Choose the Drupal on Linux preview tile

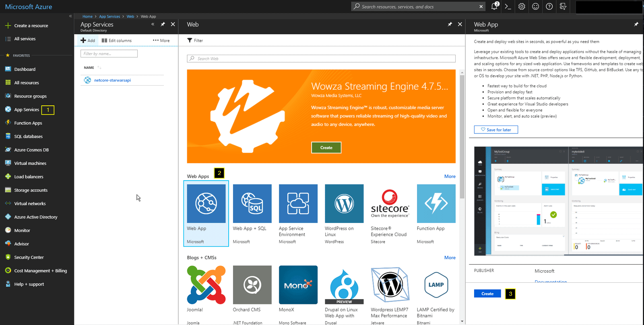[x=344, y=295]
